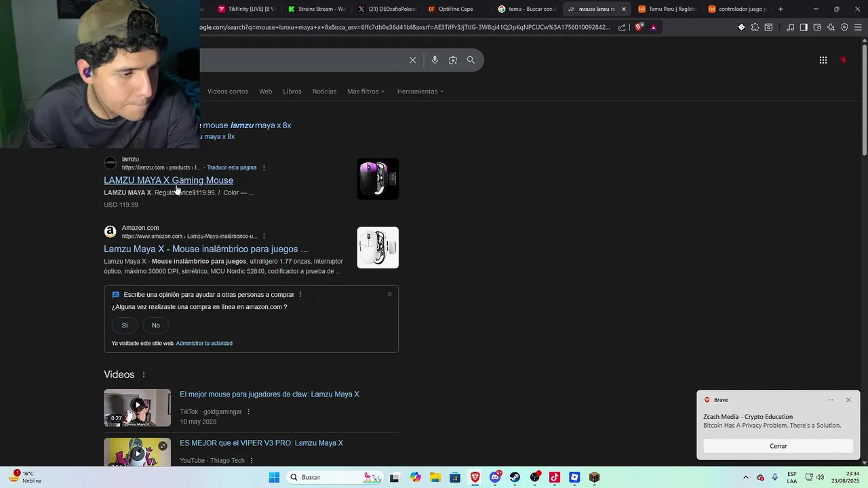The width and height of the screenshot is (868, 488).
Task: Close the Brave notification popup
Action: pos(848,400)
